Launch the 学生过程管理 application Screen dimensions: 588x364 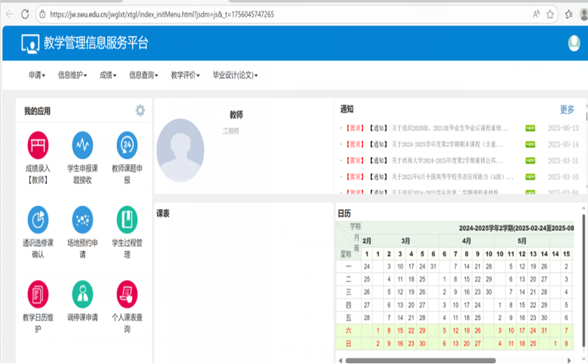(126, 219)
